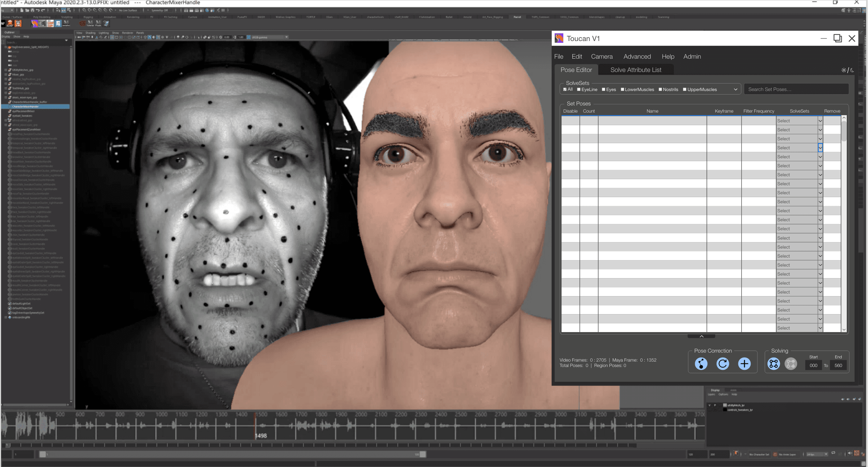Viewport: 868px width, 467px height.
Task: Click the Maya open scene folder icon
Action: coord(27,10)
